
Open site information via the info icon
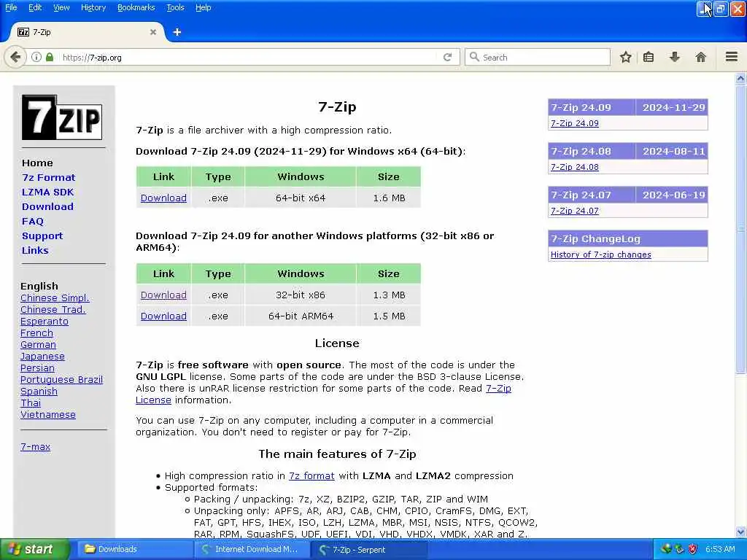(x=36, y=57)
